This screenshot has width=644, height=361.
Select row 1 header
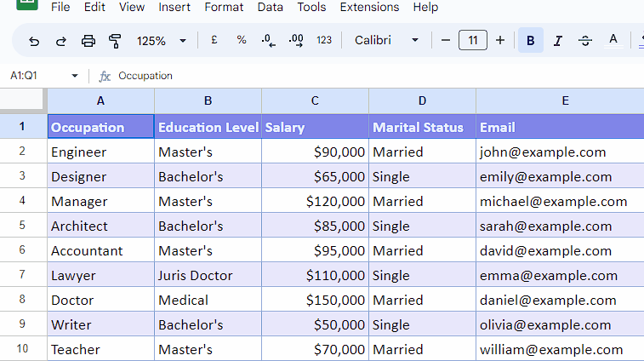tap(23, 126)
